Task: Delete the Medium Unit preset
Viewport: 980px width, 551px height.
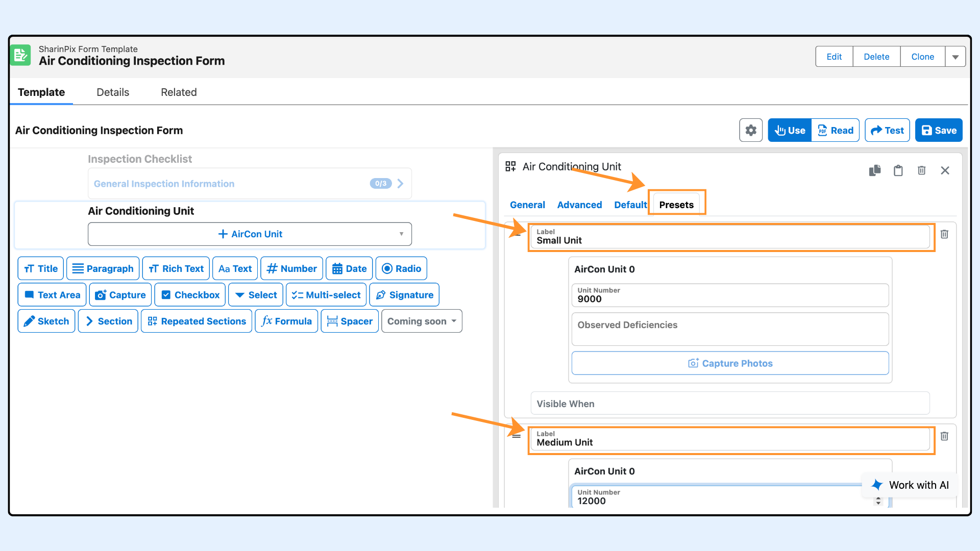Action: point(944,436)
